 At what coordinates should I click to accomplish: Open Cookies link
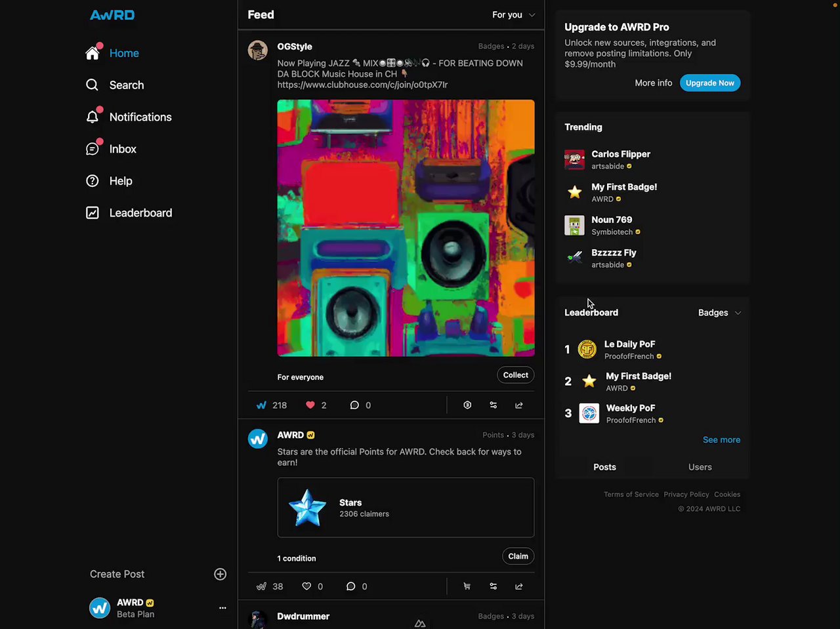pyautogui.click(x=727, y=495)
